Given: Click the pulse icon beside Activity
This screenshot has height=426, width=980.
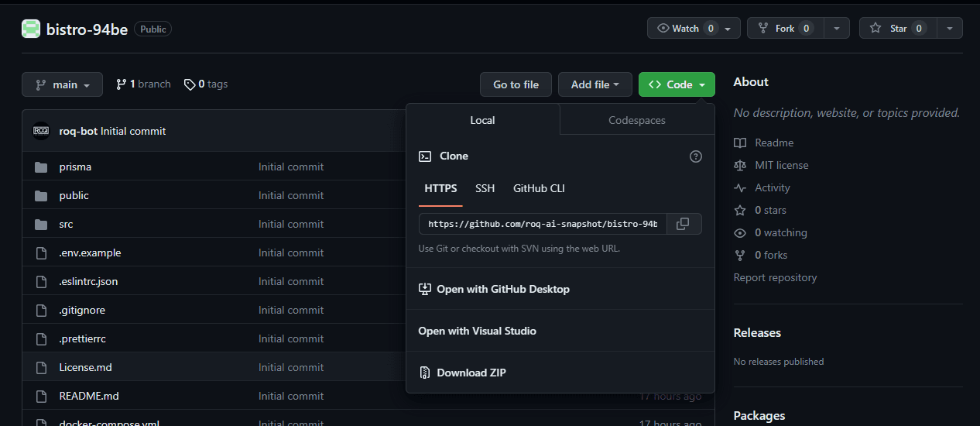Looking at the screenshot, I should click(740, 188).
